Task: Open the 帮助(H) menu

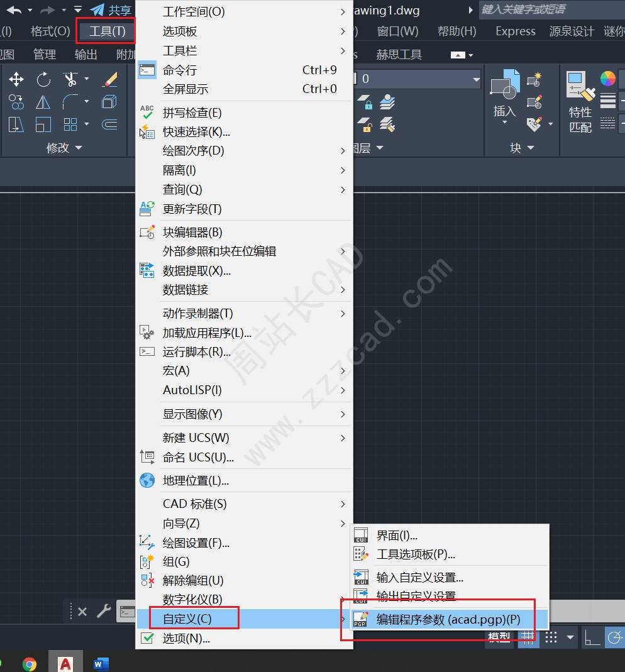Action: pos(456,31)
